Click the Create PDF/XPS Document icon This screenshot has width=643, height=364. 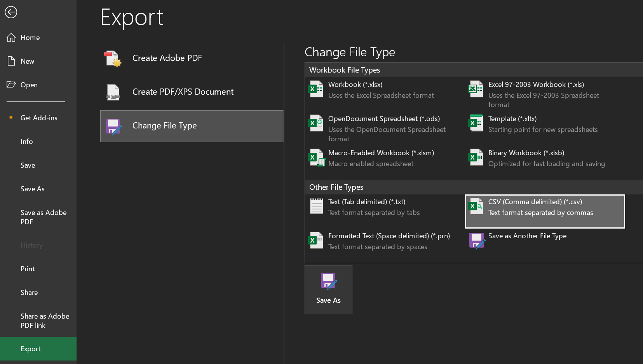(x=113, y=92)
